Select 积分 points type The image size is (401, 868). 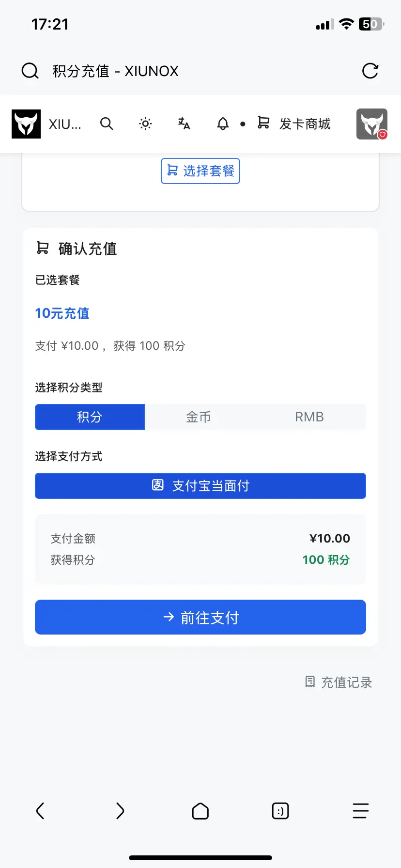tap(90, 417)
